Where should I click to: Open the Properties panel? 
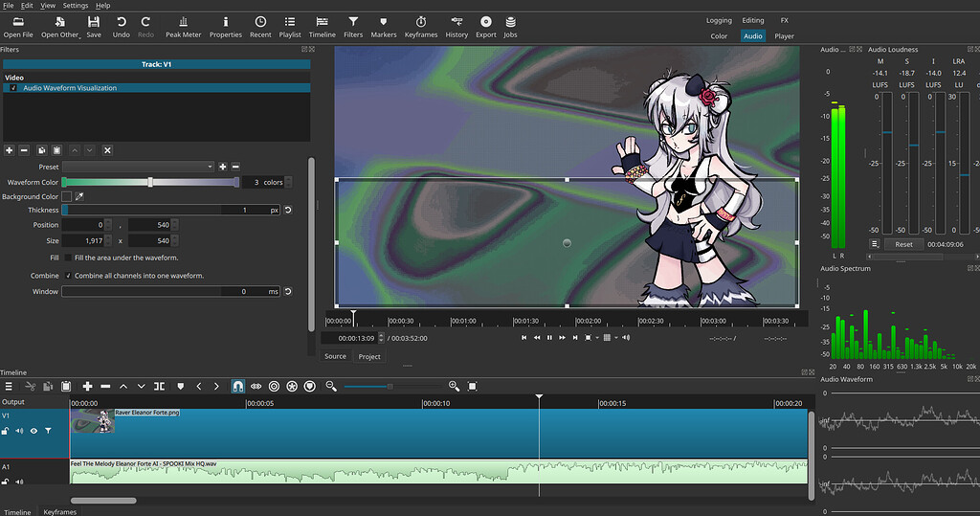226,27
